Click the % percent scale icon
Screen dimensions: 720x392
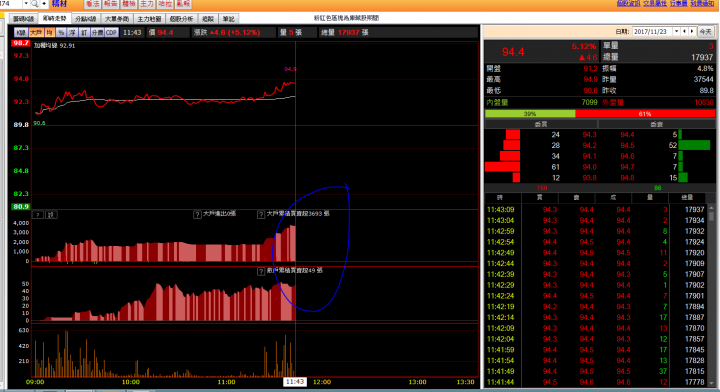pos(61,33)
